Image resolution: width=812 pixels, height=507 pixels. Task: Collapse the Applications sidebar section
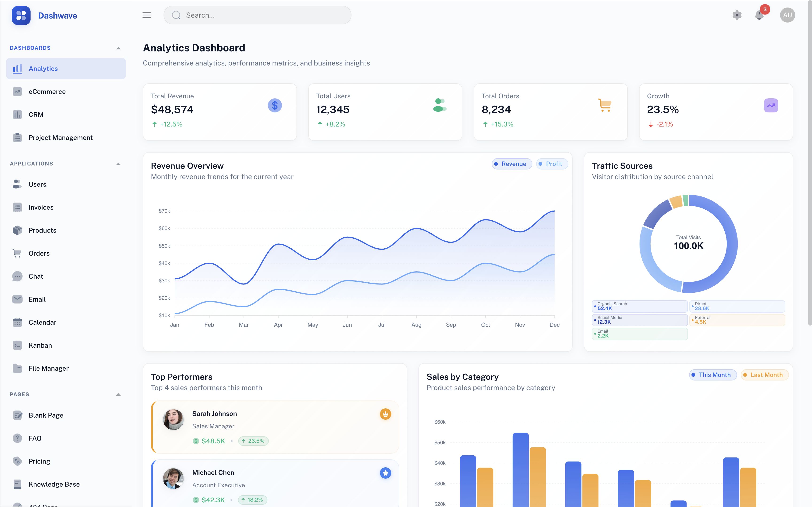point(118,164)
